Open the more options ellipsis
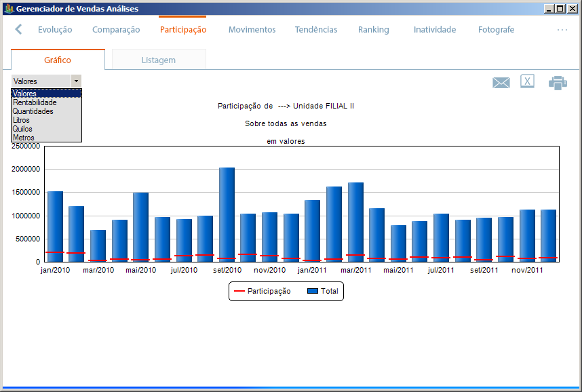 coord(562,30)
